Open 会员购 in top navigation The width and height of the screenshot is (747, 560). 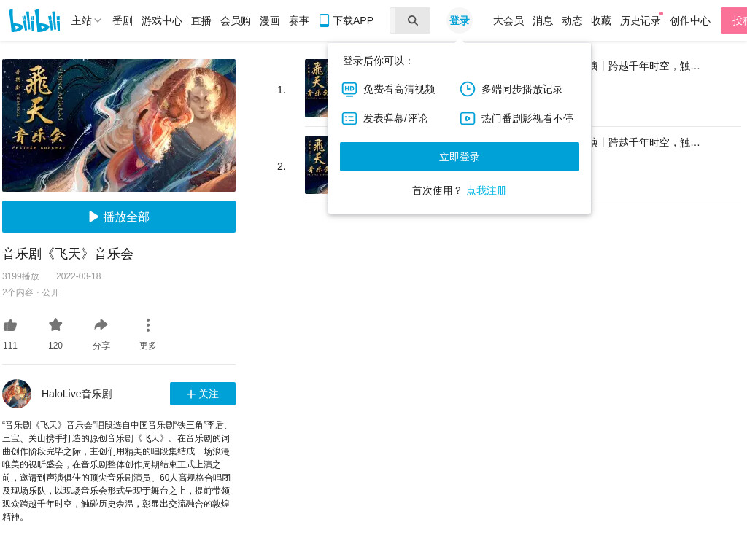pos(236,20)
